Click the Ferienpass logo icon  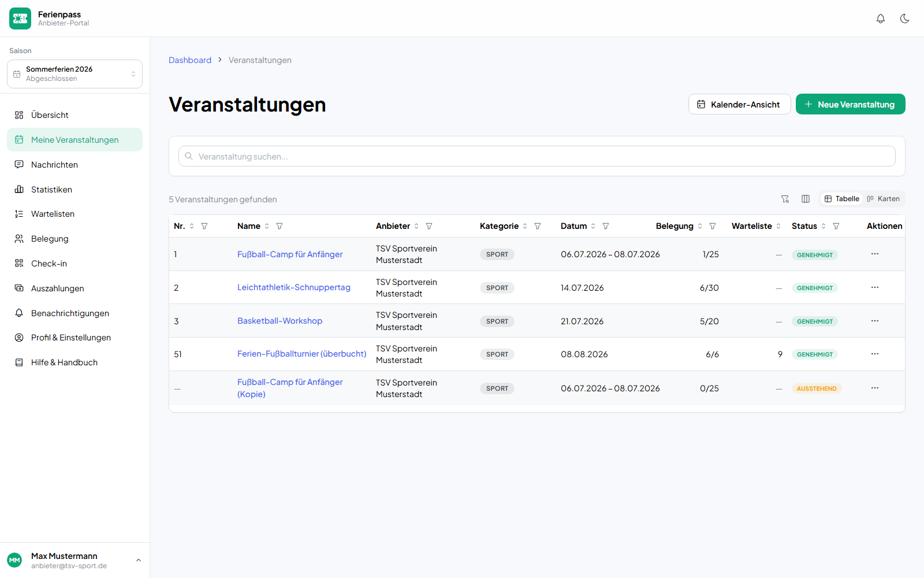pyautogui.click(x=20, y=18)
